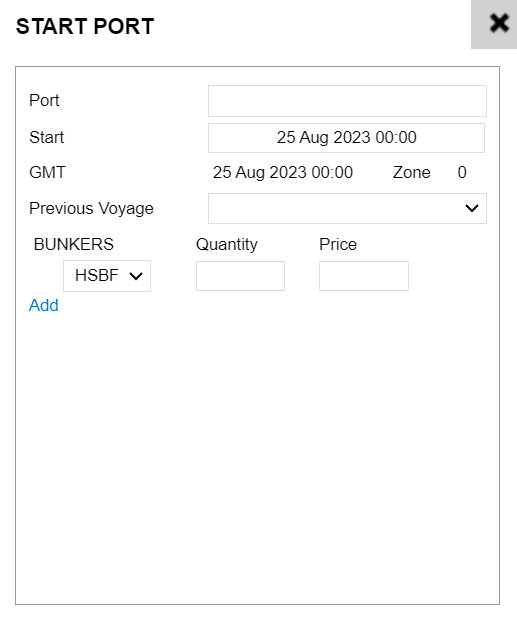517x621 pixels.
Task: Open the Start date picker field
Action: click(x=346, y=138)
